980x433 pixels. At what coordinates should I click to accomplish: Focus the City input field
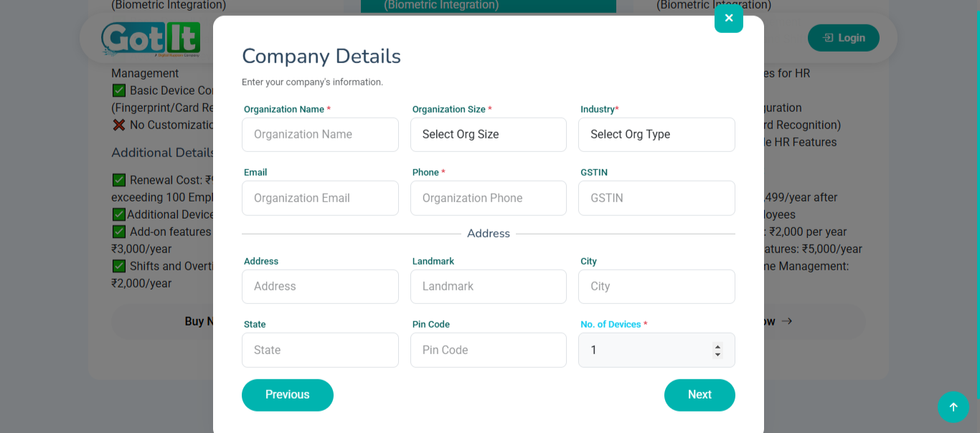[x=656, y=287]
